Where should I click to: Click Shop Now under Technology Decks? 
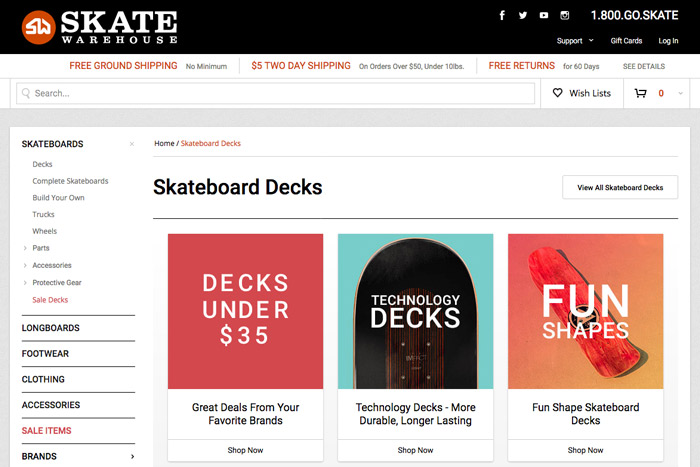(415, 450)
